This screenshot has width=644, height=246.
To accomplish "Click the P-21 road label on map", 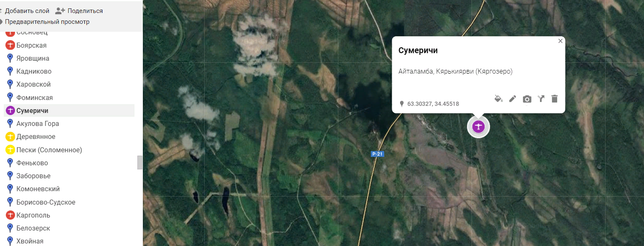I will (377, 154).
